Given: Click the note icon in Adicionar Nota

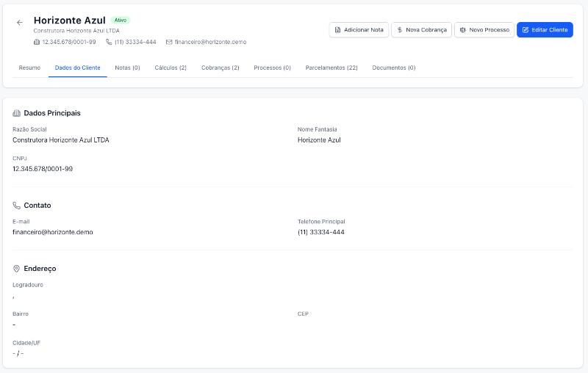Looking at the screenshot, I should click(x=337, y=30).
